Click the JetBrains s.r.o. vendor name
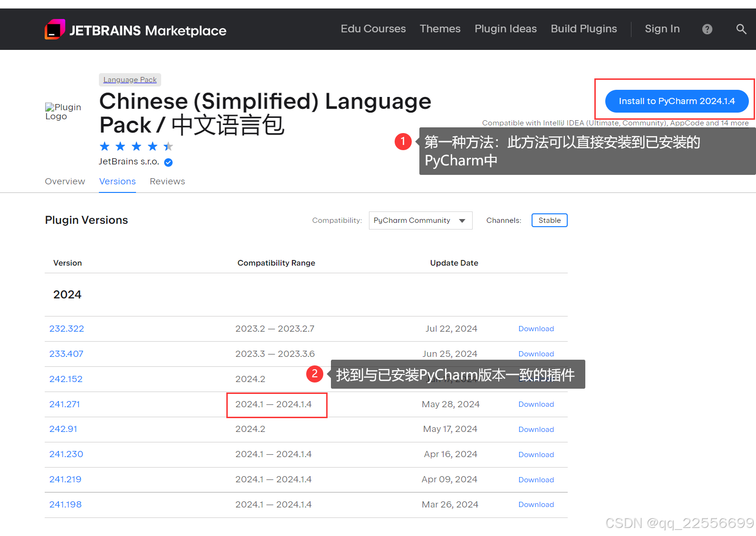 tap(129, 162)
